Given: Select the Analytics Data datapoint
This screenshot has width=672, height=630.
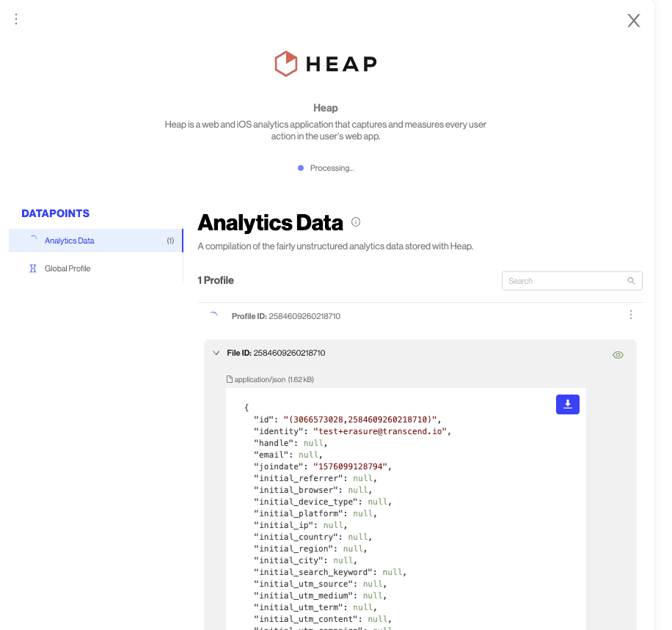Looking at the screenshot, I should pos(70,241).
